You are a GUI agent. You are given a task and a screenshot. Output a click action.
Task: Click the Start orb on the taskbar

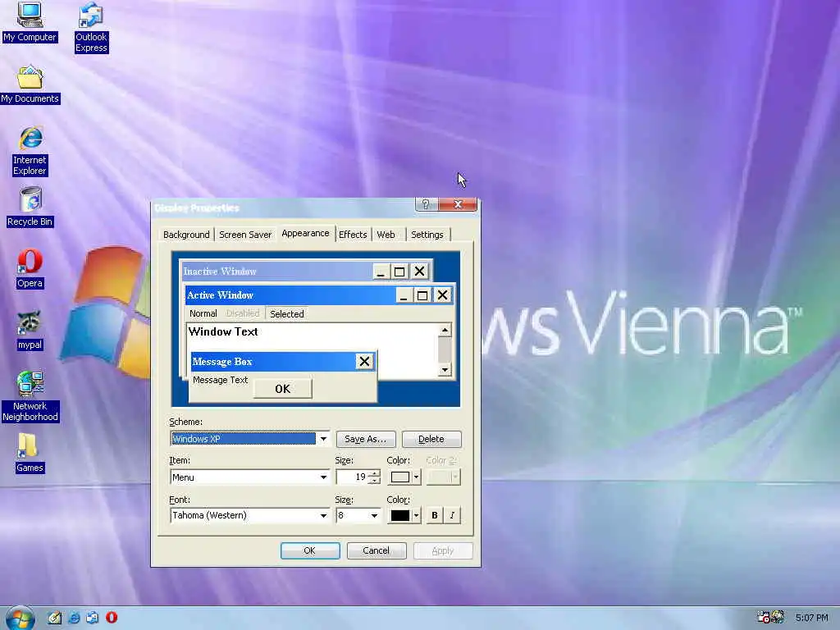pos(20,618)
